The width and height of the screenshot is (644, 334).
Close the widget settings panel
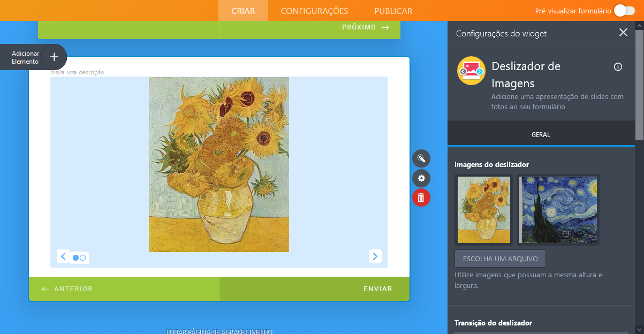(623, 33)
